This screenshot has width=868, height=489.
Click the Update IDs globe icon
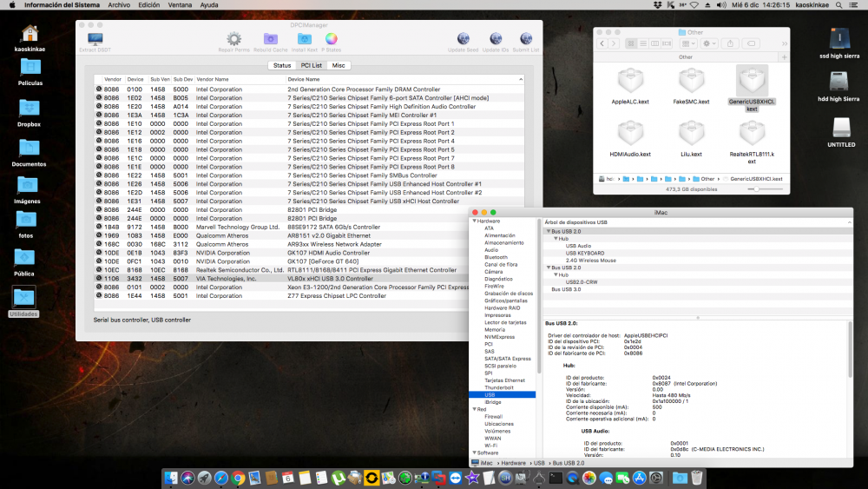[496, 39]
